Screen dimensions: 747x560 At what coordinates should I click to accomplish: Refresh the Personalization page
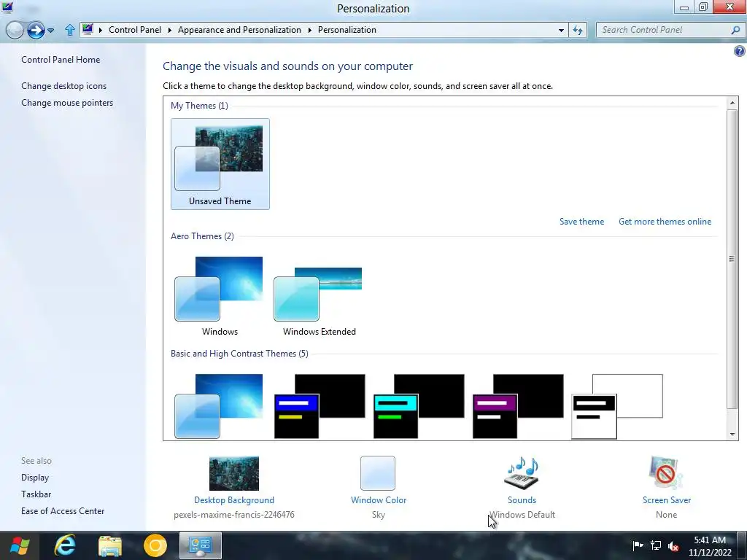[578, 30]
